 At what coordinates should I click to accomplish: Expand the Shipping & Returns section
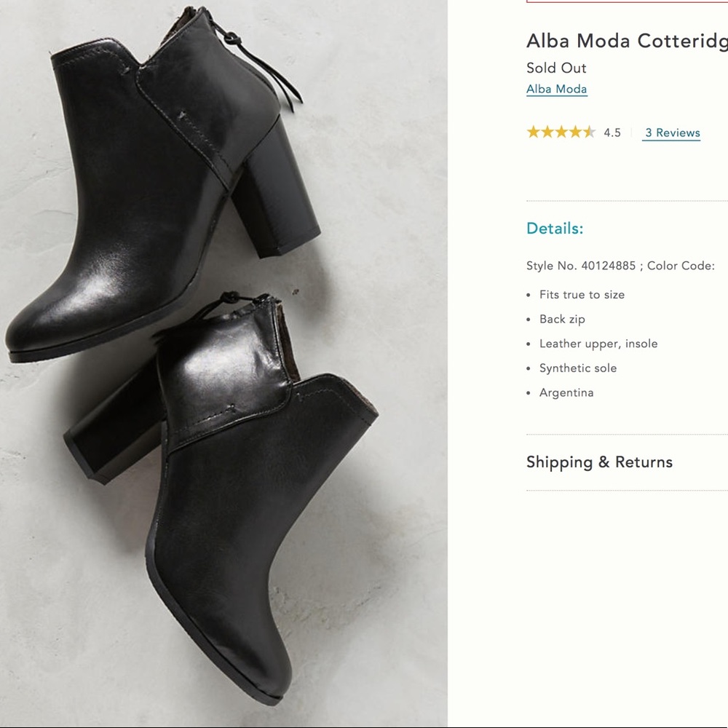tap(599, 462)
